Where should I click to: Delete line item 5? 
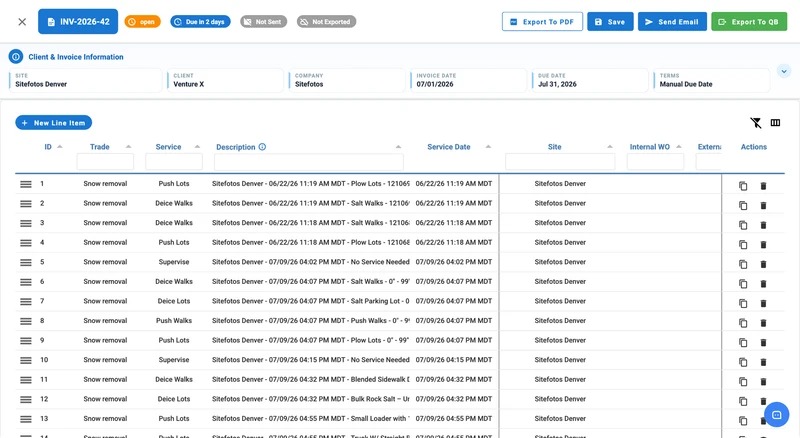(763, 264)
